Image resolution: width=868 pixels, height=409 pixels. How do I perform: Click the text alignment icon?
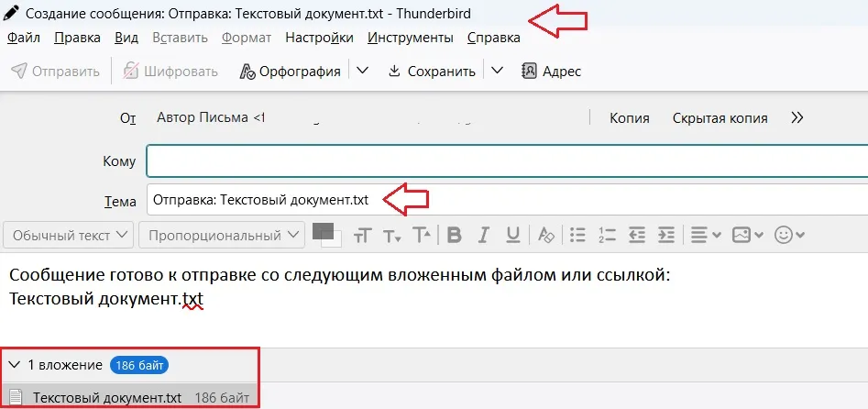pos(699,236)
